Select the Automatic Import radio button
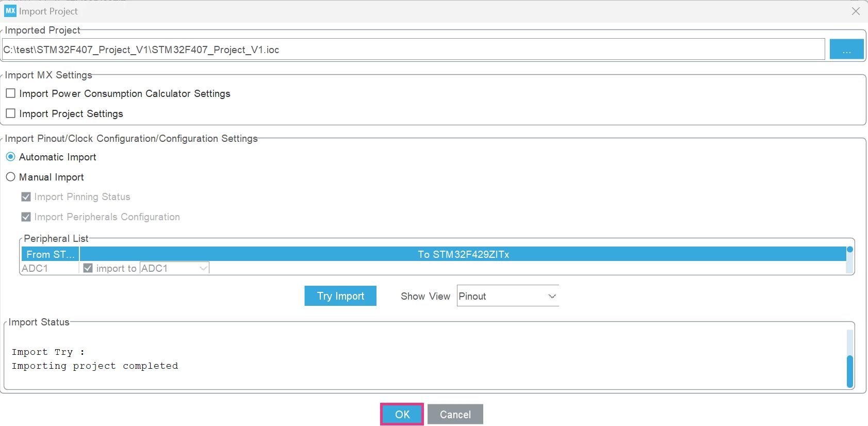The width and height of the screenshot is (868, 426). [10, 157]
